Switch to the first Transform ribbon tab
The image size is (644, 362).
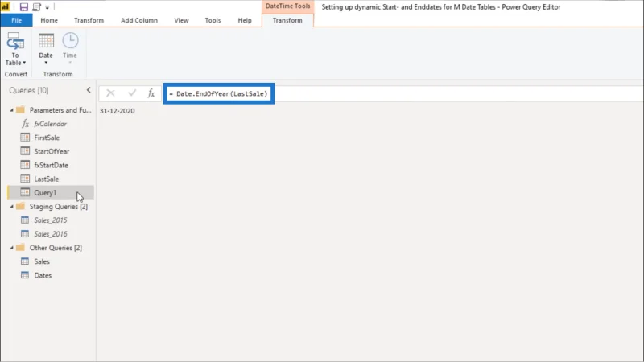tap(89, 20)
